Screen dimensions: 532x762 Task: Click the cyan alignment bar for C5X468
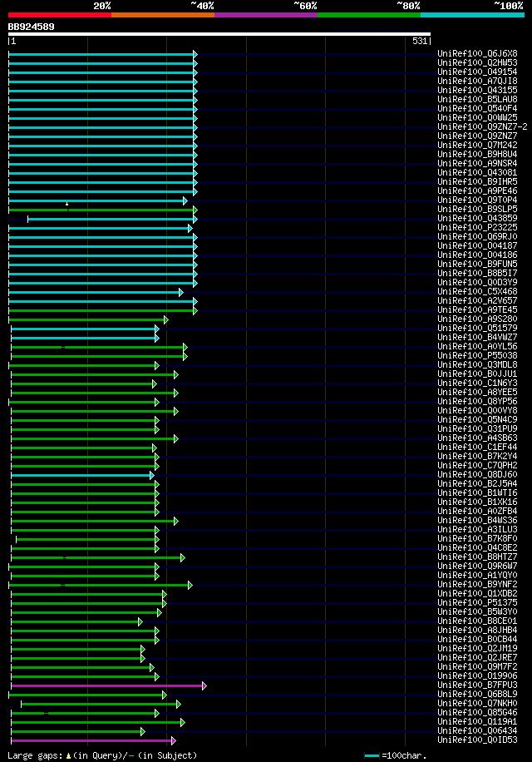(x=96, y=293)
